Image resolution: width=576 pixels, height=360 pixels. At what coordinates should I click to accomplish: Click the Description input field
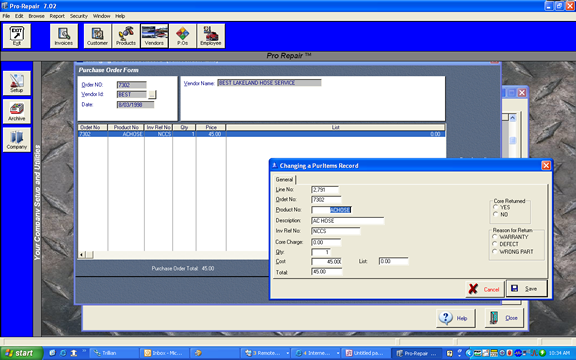(348, 221)
